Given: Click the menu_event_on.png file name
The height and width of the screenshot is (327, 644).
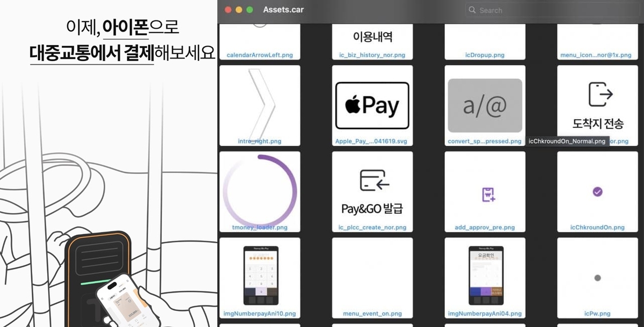Looking at the screenshot, I should (372, 314).
